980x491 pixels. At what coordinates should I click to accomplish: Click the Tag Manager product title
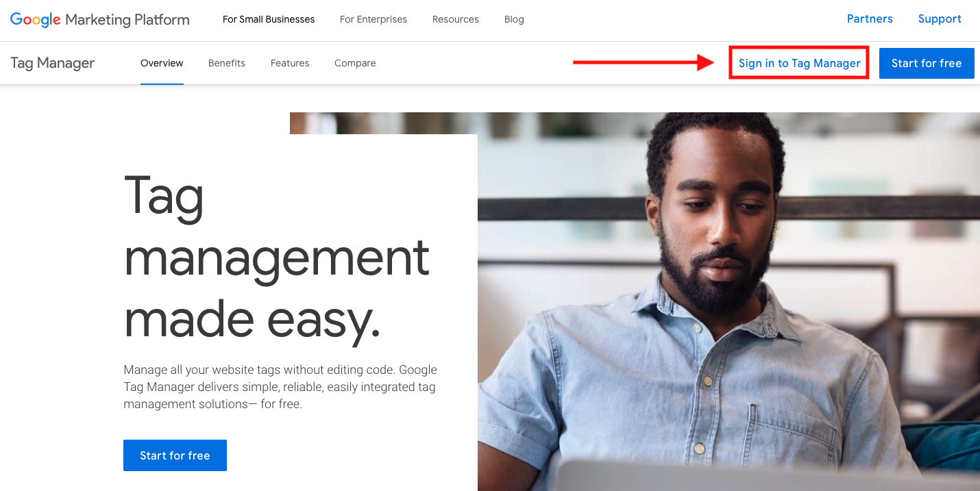[x=53, y=63]
